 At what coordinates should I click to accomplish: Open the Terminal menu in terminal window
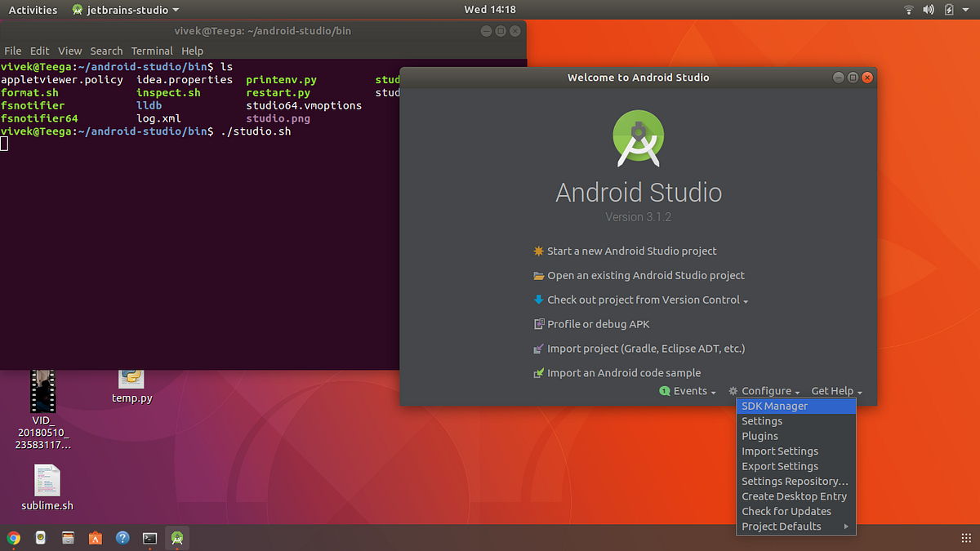[x=152, y=51]
